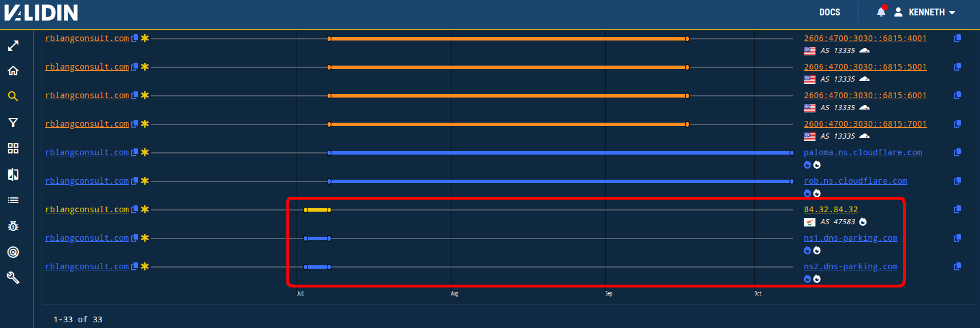Go to Home via sidebar house icon

coord(13,71)
